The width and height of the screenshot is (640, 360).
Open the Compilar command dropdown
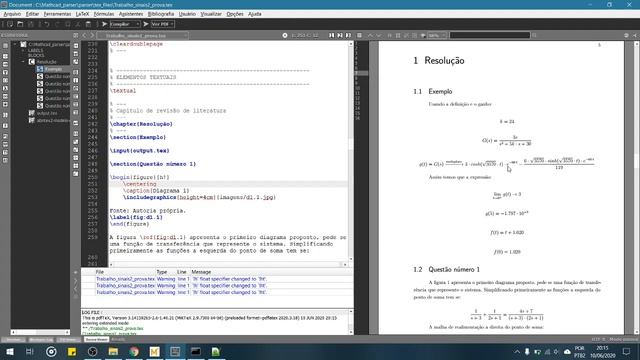(125, 24)
